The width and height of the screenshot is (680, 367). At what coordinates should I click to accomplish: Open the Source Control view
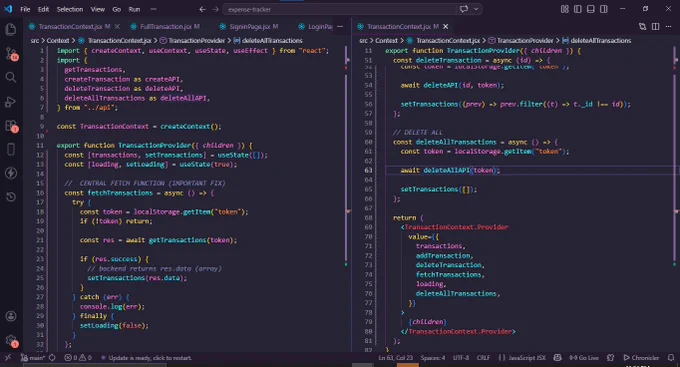(x=11, y=54)
